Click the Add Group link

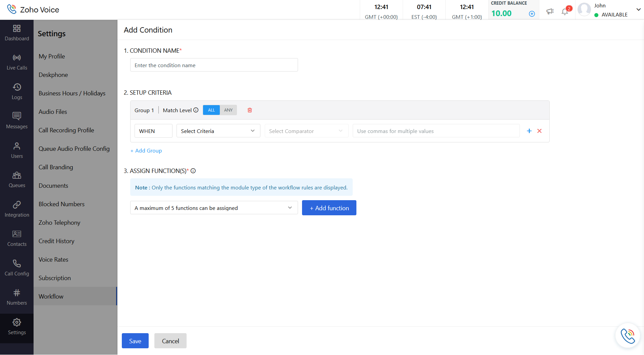pos(146,151)
